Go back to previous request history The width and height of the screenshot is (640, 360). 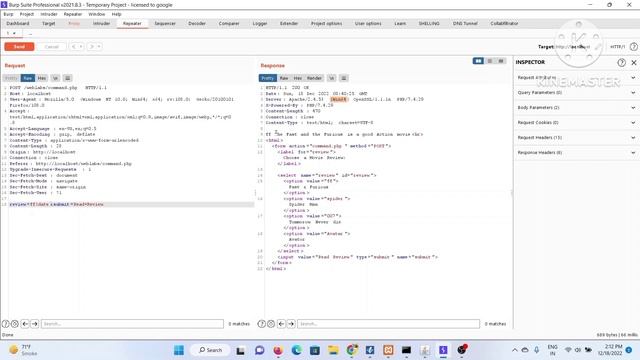click(73, 47)
